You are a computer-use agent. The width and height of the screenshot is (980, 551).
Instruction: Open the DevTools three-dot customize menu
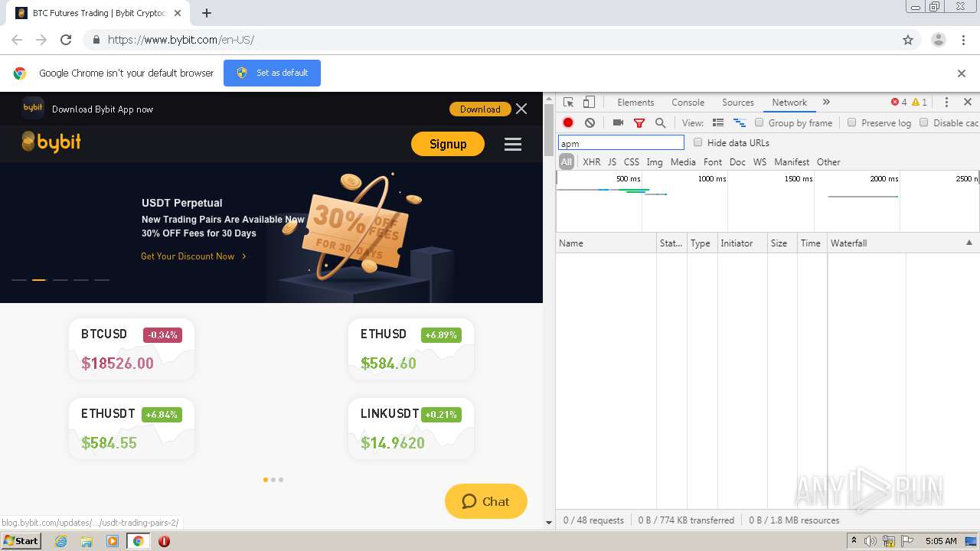pyautogui.click(x=946, y=102)
